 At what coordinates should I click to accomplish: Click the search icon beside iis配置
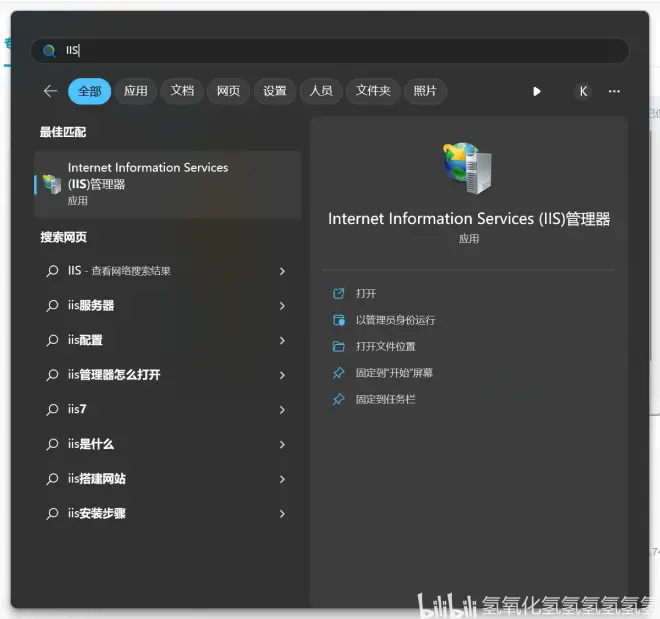tap(52, 340)
